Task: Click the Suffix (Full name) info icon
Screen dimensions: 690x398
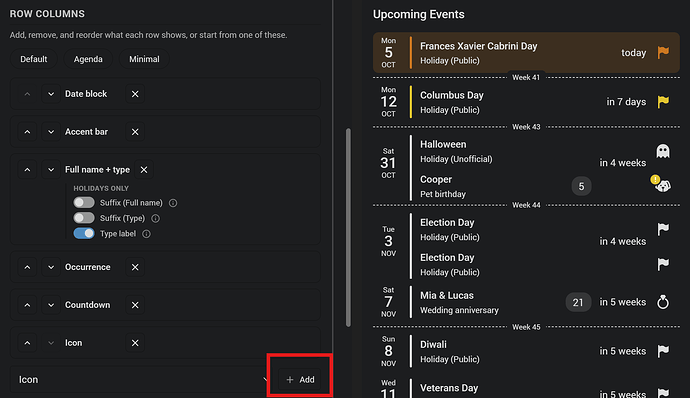Action: (173, 203)
